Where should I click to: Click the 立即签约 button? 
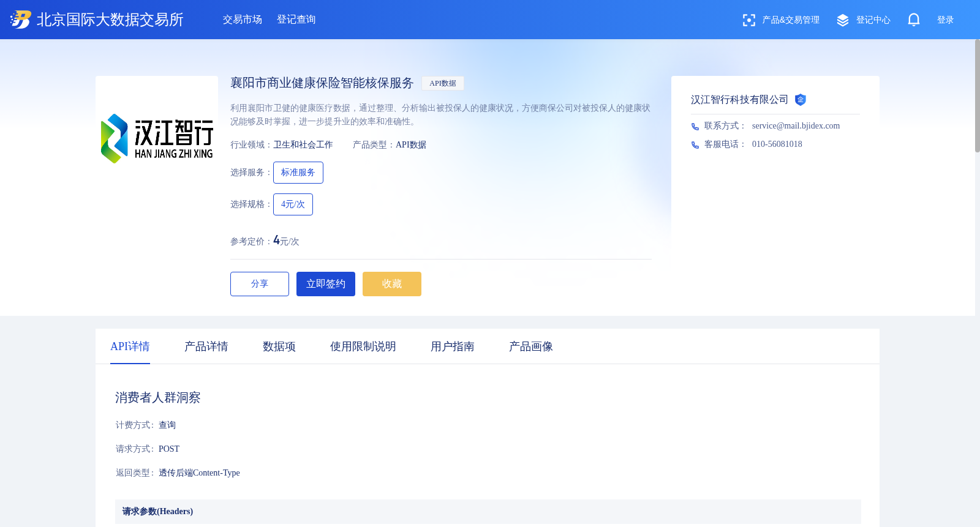pos(326,284)
